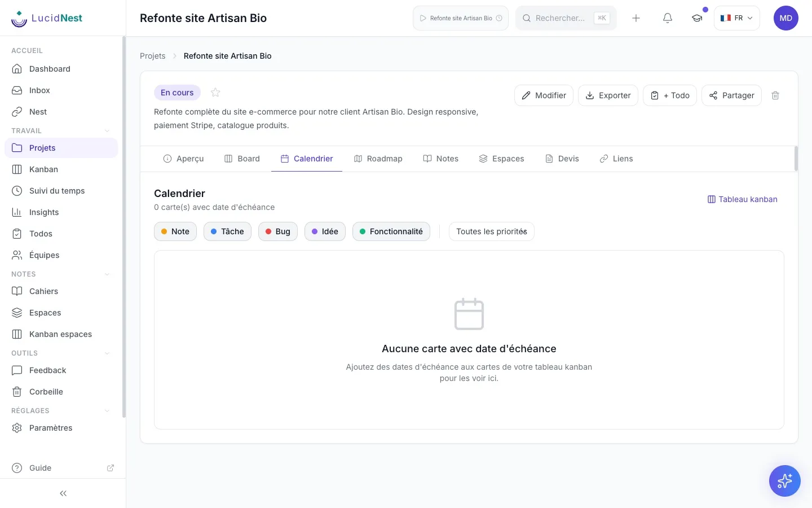Viewport: 812px width, 508px height.
Task: Go to Projets breadcrumb
Action: tap(153, 56)
